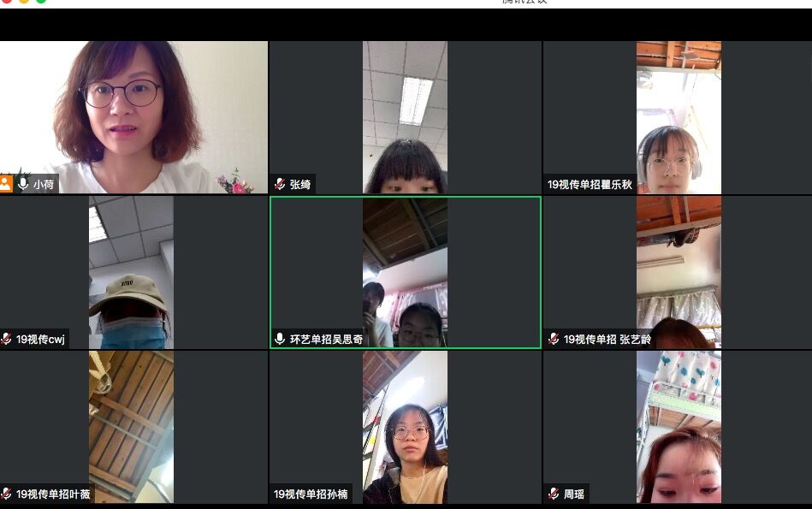Click the muted mic icon for 19视传单招 张艺龄

(x=554, y=339)
